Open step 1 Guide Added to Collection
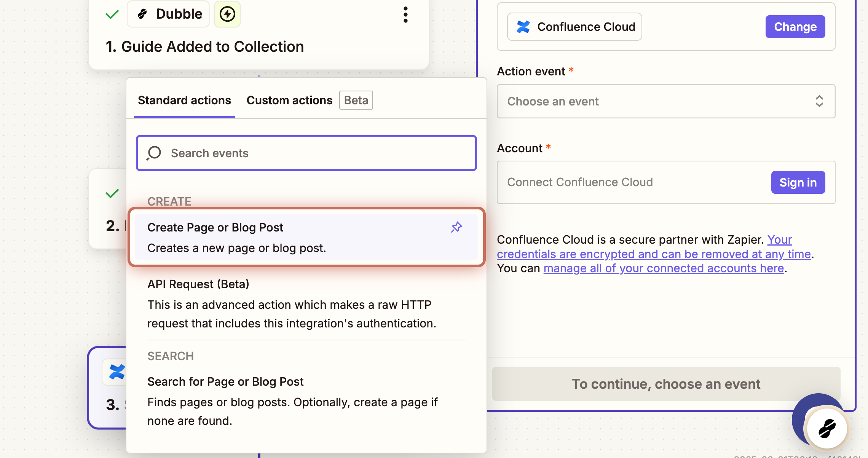Viewport: 868px width, 458px height. click(205, 47)
